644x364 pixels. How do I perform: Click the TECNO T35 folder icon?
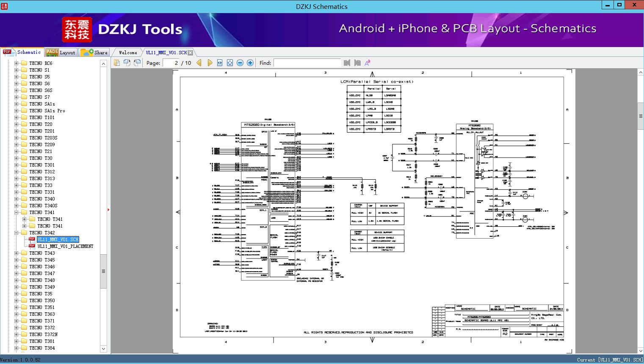coord(24,294)
